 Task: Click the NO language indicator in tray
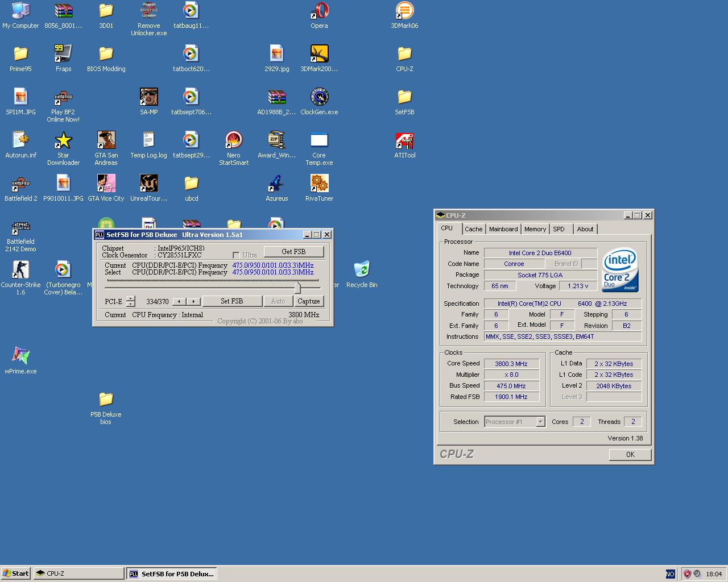coord(670,574)
